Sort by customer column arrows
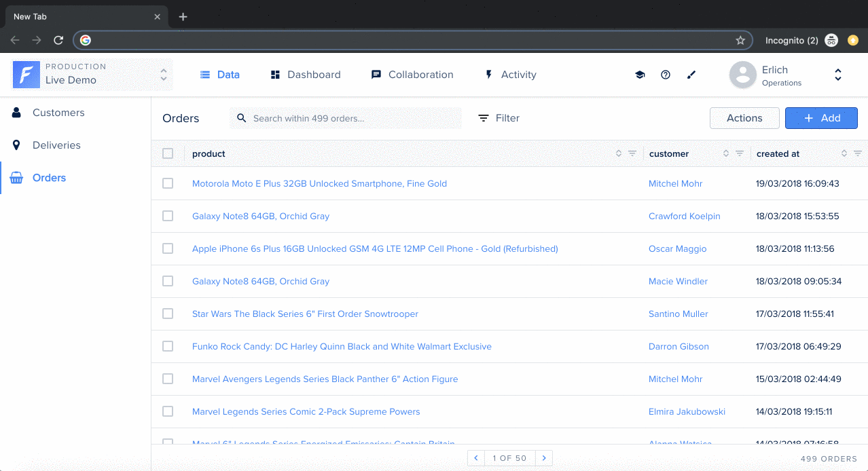868x471 pixels. click(726, 153)
